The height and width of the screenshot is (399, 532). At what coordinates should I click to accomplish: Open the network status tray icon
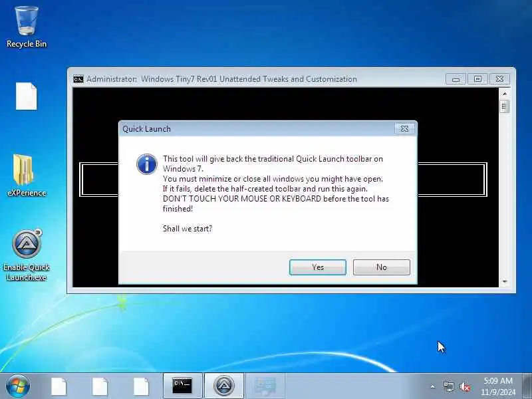[x=448, y=386]
